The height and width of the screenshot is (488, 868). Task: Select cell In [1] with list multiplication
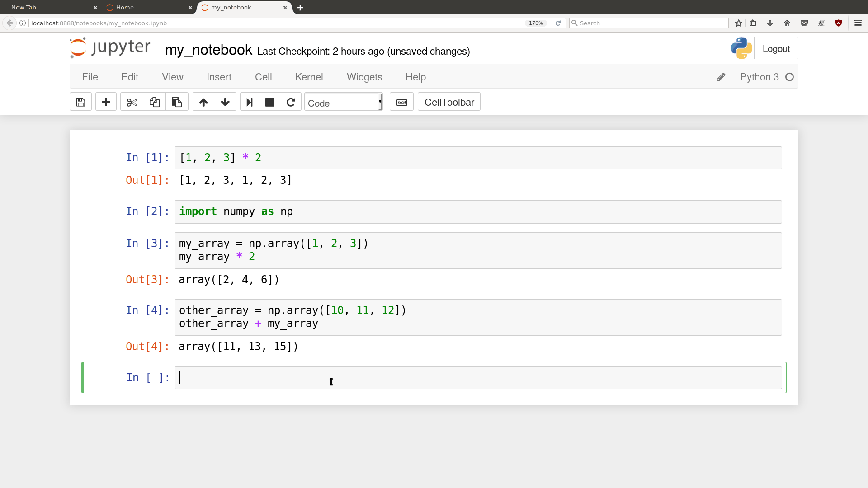pyautogui.click(x=478, y=158)
